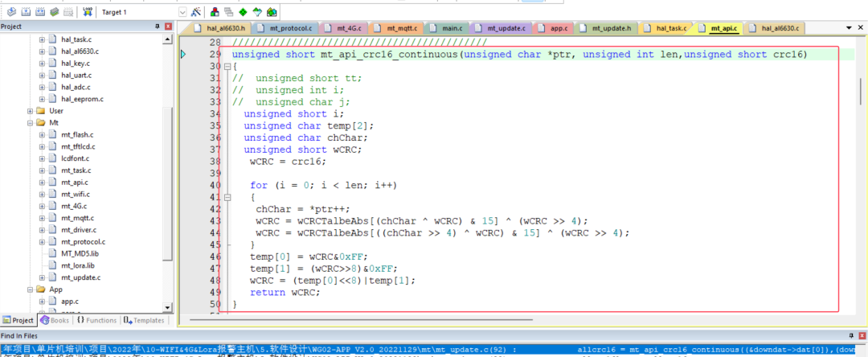Open Options for Target magic wand icon
The image size is (868, 357).
click(195, 11)
